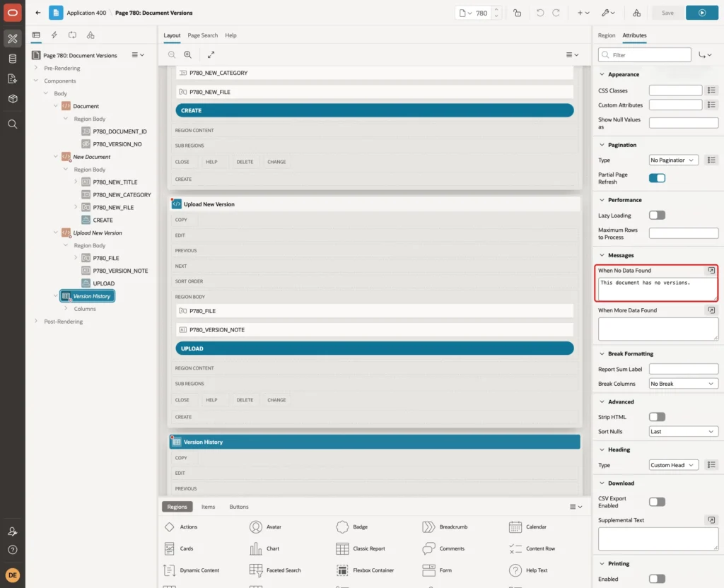Open Team Development icon in sidebar

click(x=13, y=79)
